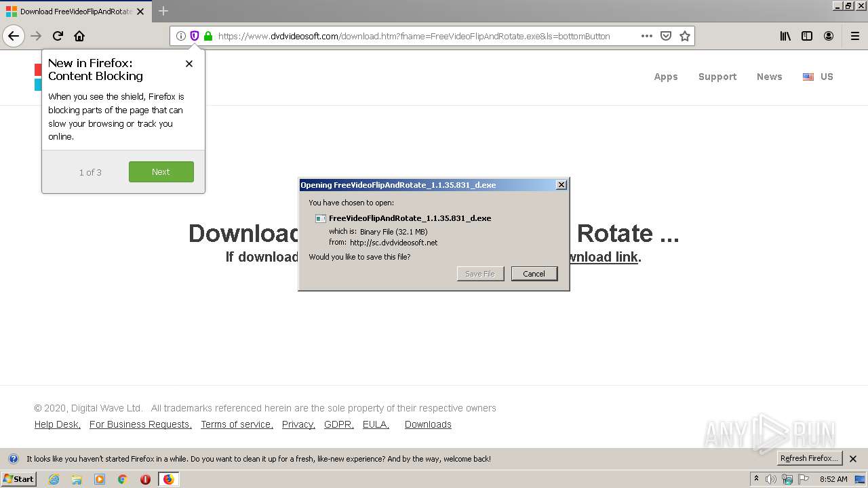The width and height of the screenshot is (868, 488).
Task: Open the Support menu item
Action: (x=717, y=77)
